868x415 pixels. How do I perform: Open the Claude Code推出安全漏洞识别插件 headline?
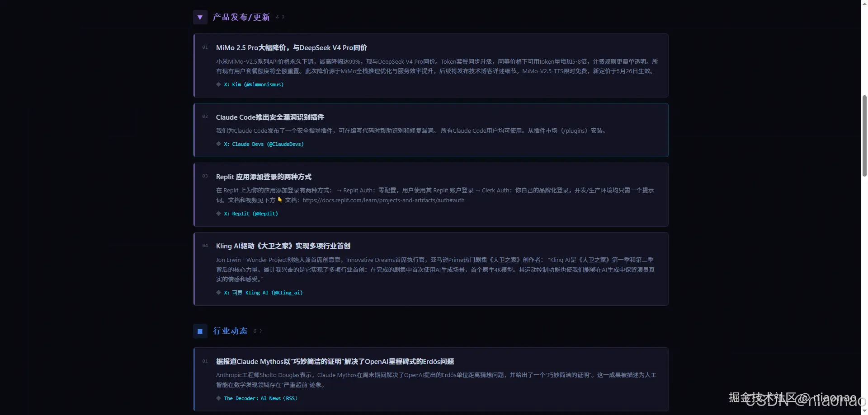click(270, 117)
